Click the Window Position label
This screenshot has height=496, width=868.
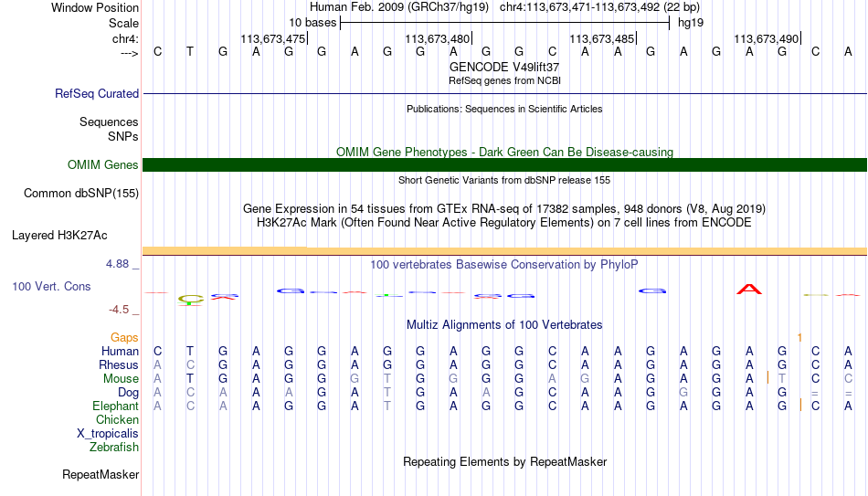tap(95, 7)
